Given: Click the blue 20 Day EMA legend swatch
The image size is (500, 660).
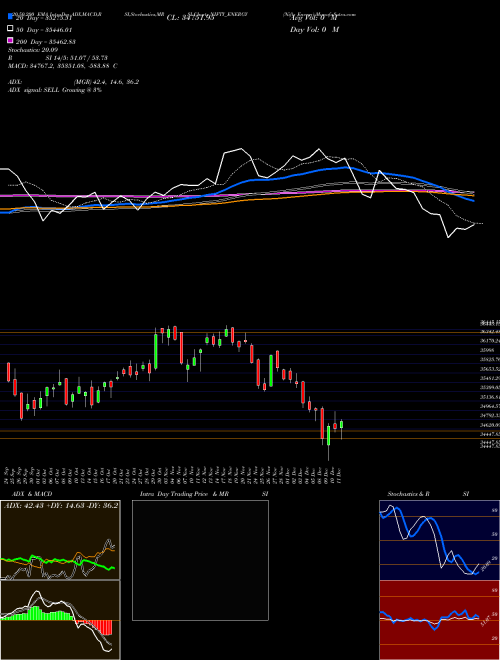Looking at the screenshot, I should tap(10, 17).
